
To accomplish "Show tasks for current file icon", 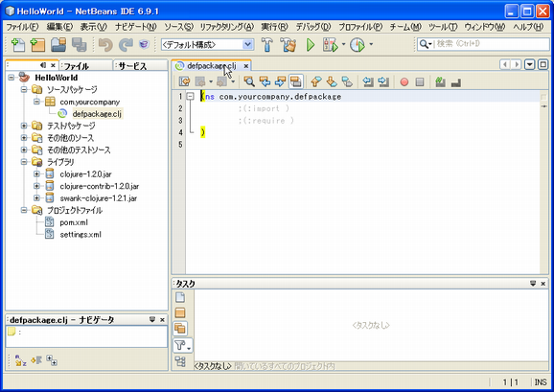I will pyautogui.click(x=180, y=297).
